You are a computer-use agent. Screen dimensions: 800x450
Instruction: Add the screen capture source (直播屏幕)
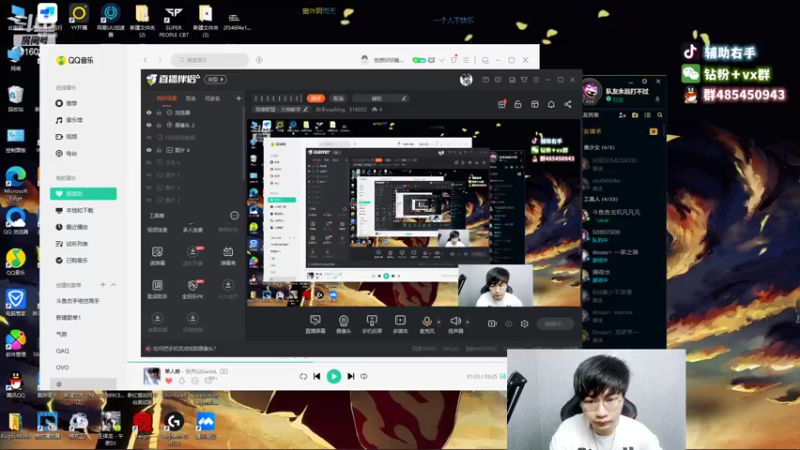[x=315, y=323]
